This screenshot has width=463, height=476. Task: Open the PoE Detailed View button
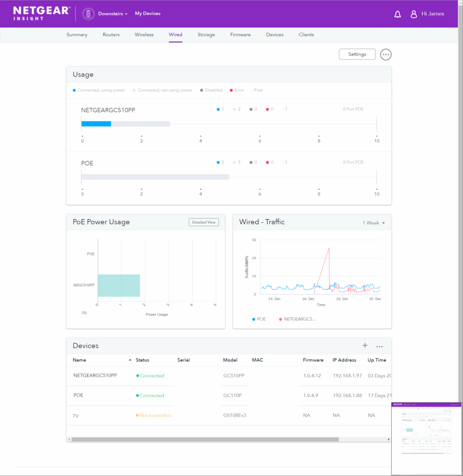(204, 222)
